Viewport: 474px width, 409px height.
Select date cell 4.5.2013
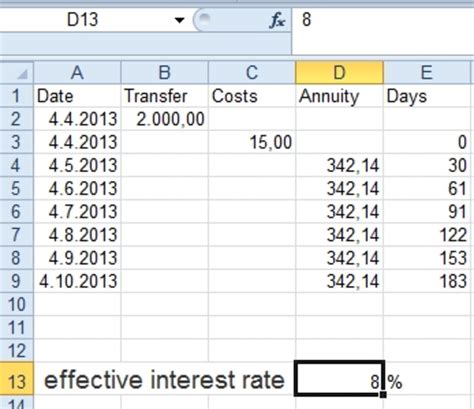pos(77,165)
